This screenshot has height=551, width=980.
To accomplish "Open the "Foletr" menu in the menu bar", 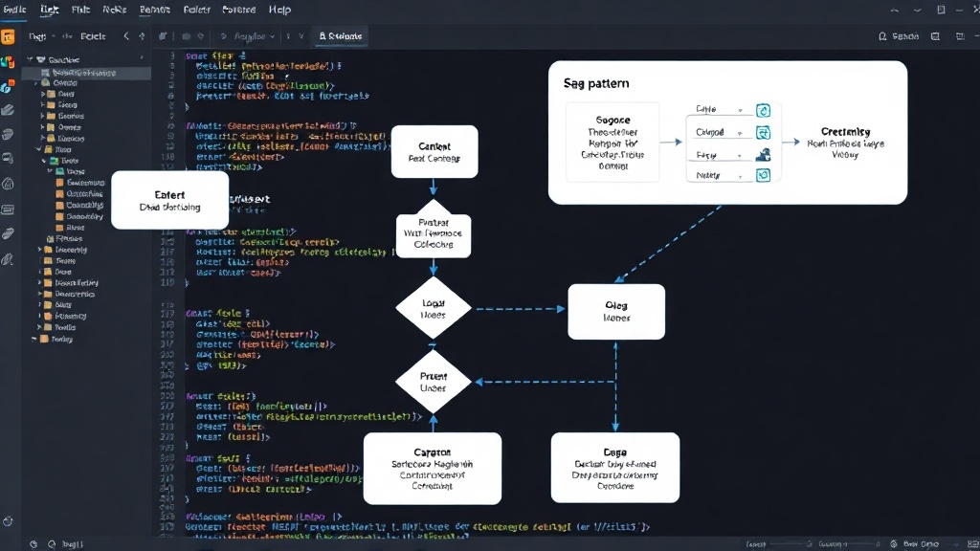I will coord(197,10).
